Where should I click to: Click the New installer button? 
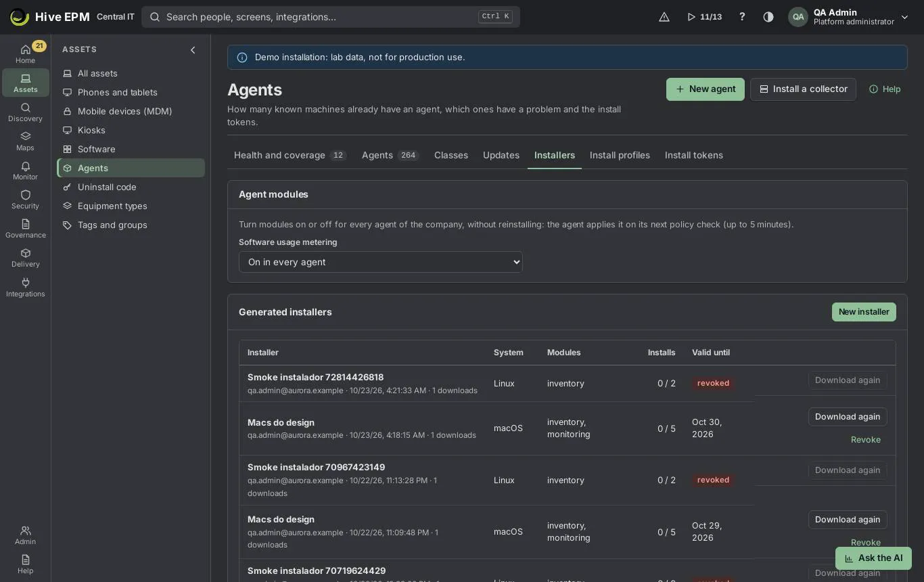[864, 312]
